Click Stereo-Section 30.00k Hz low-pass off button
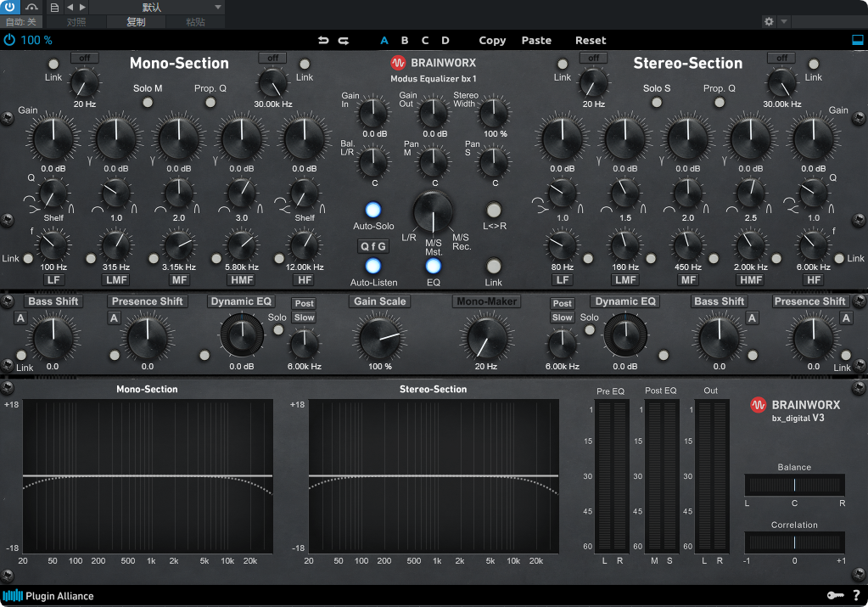The image size is (868, 607). [x=781, y=58]
